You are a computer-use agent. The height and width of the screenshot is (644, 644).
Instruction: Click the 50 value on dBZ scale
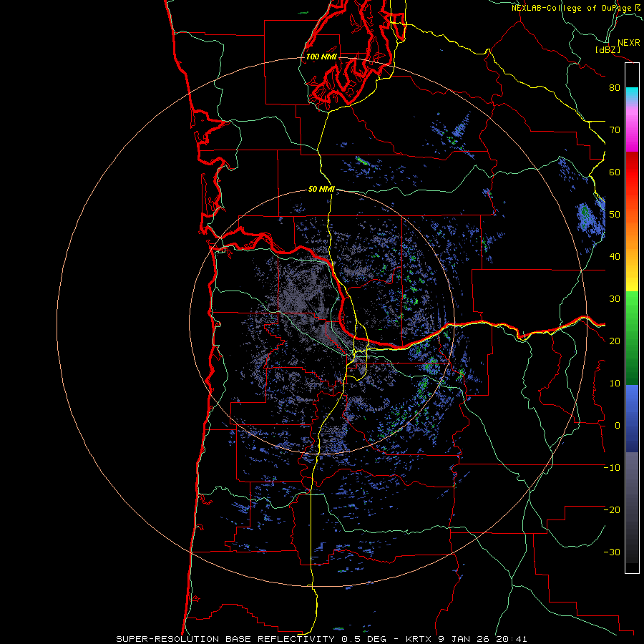(x=615, y=215)
